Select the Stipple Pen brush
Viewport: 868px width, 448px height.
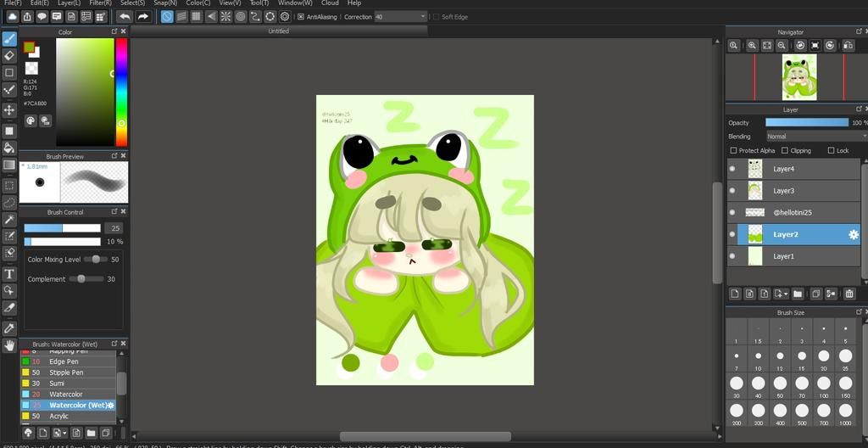point(68,372)
